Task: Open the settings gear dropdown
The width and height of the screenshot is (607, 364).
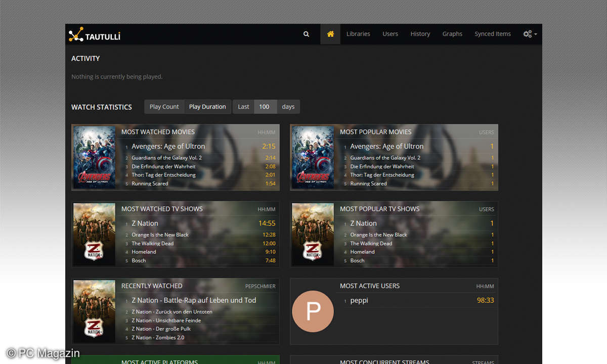Action: [530, 34]
